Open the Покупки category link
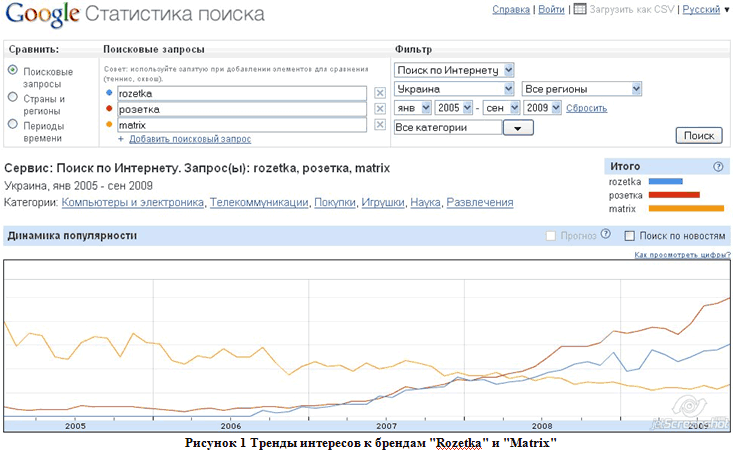Viewport: 737px width, 453px height. coord(335,202)
